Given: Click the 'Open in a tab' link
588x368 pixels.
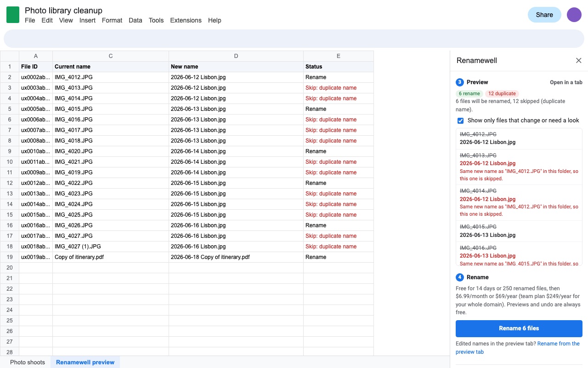Looking at the screenshot, I should pos(566,82).
